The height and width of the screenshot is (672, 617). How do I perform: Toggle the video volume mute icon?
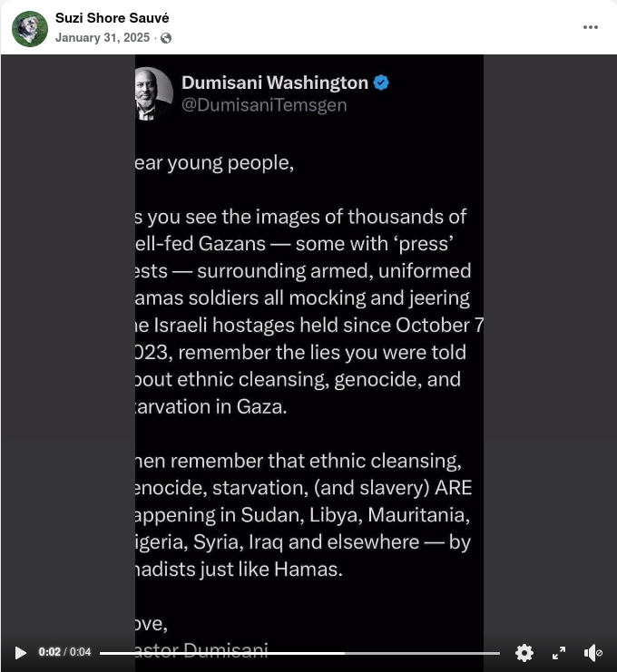[593, 653]
